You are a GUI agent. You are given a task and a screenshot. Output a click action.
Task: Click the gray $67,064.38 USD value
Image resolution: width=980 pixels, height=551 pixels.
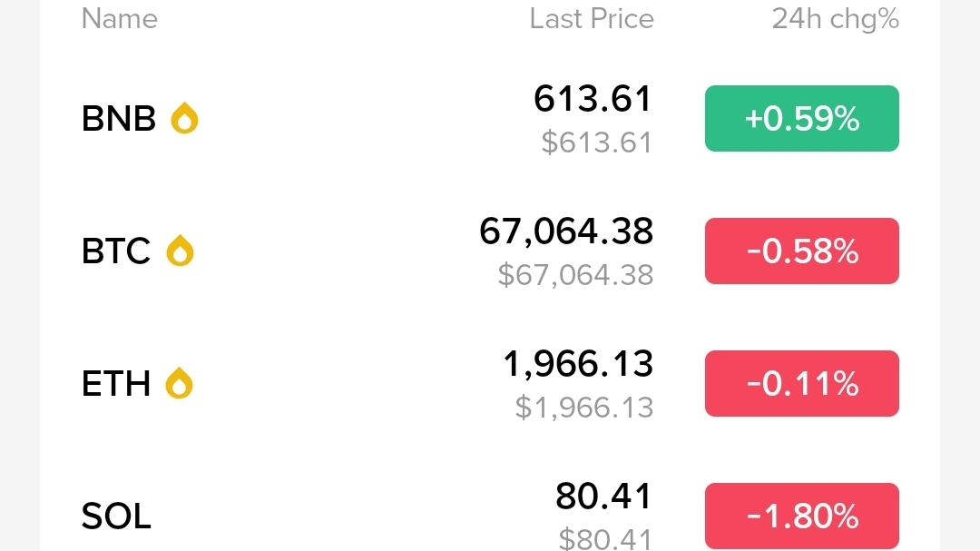575,275
